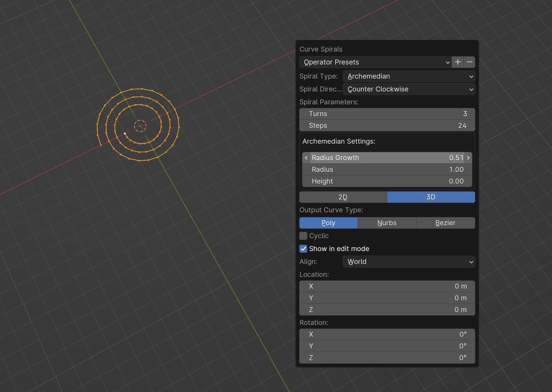Click the Spiral Parameters label

329,102
